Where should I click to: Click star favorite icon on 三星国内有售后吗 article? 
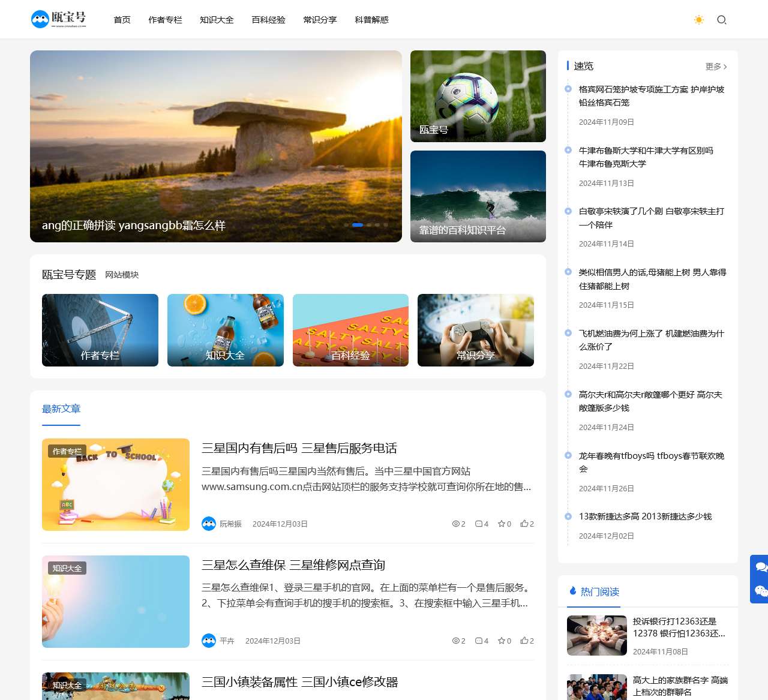click(x=501, y=524)
